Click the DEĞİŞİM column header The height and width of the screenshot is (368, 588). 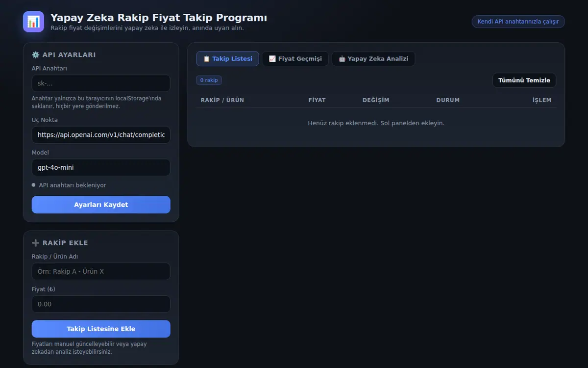pyautogui.click(x=376, y=100)
